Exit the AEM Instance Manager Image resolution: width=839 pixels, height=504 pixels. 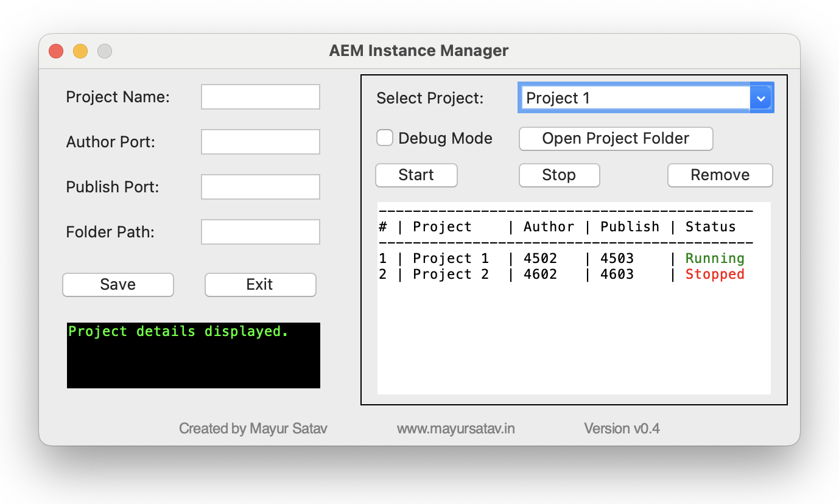(x=260, y=284)
